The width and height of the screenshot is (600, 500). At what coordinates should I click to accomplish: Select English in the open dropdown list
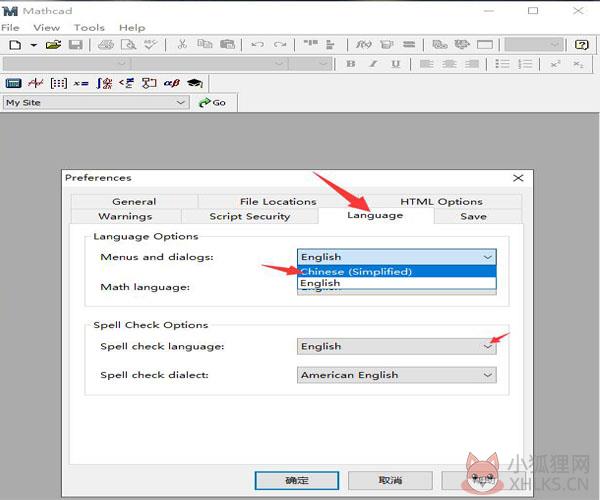(x=396, y=283)
